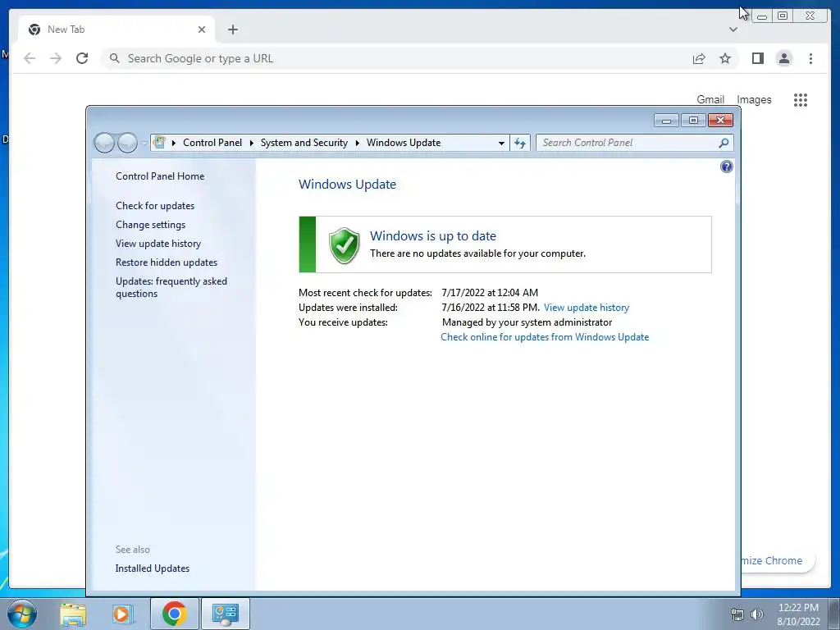The height and width of the screenshot is (630, 840).
Task: Click the taskbar clock showing 12:22 PM
Action: point(798,614)
